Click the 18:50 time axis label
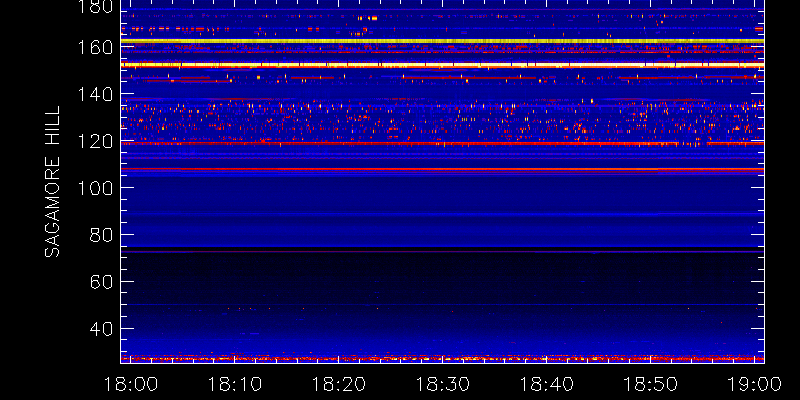This screenshot has width=800, height=400. pos(651,384)
